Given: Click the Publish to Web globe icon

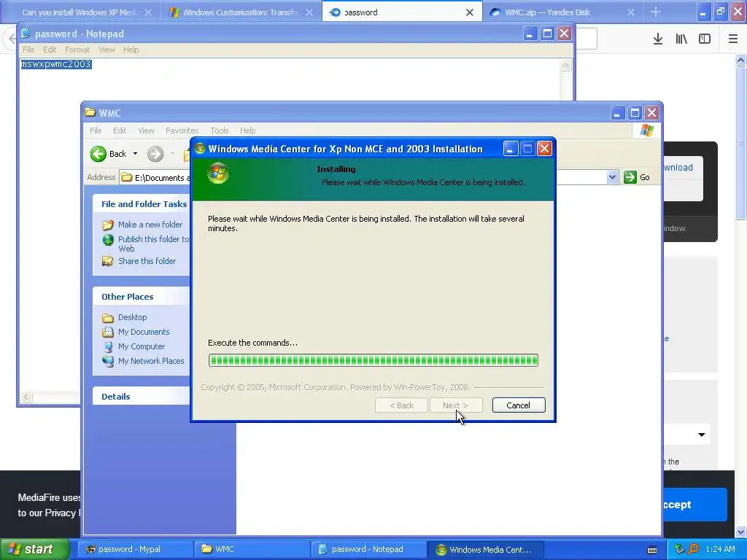Looking at the screenshot, I should tap(108, 239).
